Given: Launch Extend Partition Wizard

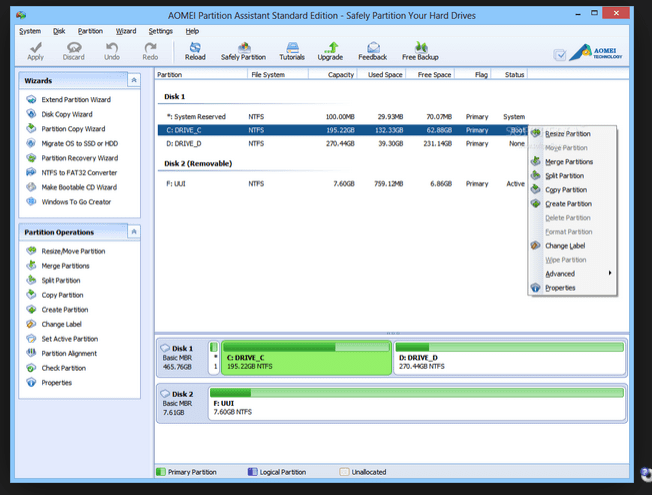Looking at the screenshot, I should [69, 99].
